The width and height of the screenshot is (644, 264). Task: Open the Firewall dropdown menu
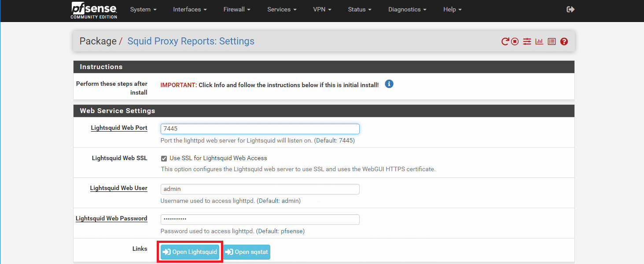click(x=237, y=9)
